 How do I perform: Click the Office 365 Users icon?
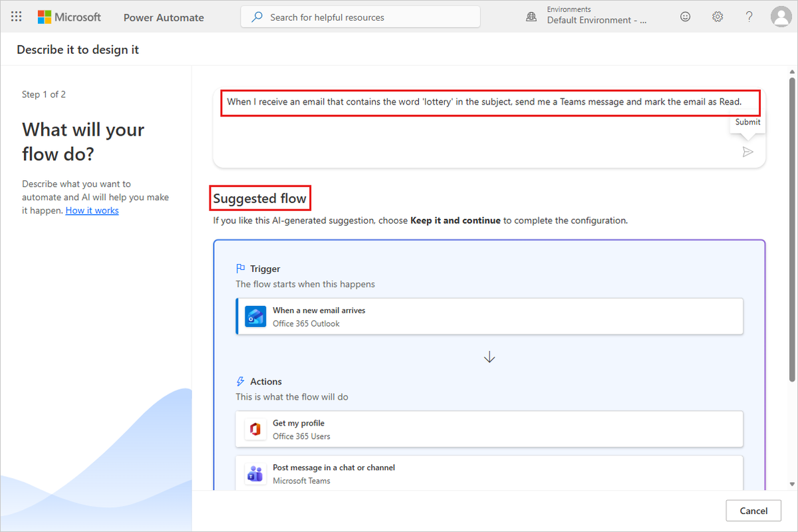click(x=255, y=430)
